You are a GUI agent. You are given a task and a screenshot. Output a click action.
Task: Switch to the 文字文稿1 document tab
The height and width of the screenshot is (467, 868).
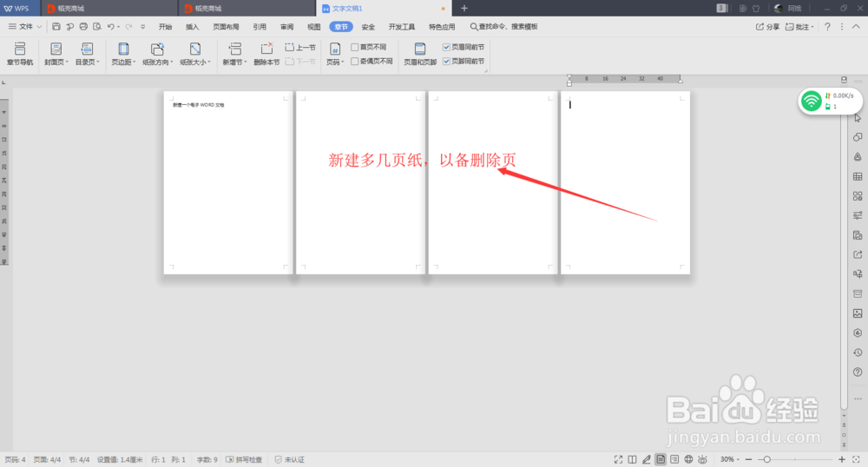tap(384, 9)
